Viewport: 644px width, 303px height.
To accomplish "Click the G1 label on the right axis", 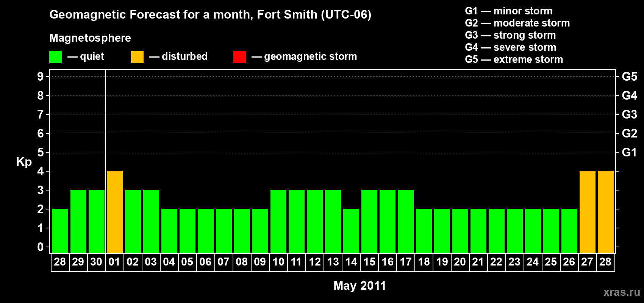I will pyautogui.click(x=630, y=152).
